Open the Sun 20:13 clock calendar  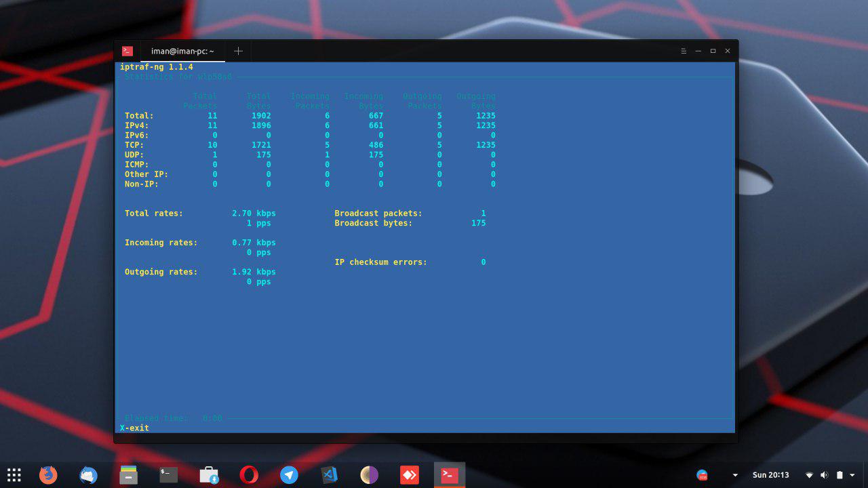tap(770, 475)
